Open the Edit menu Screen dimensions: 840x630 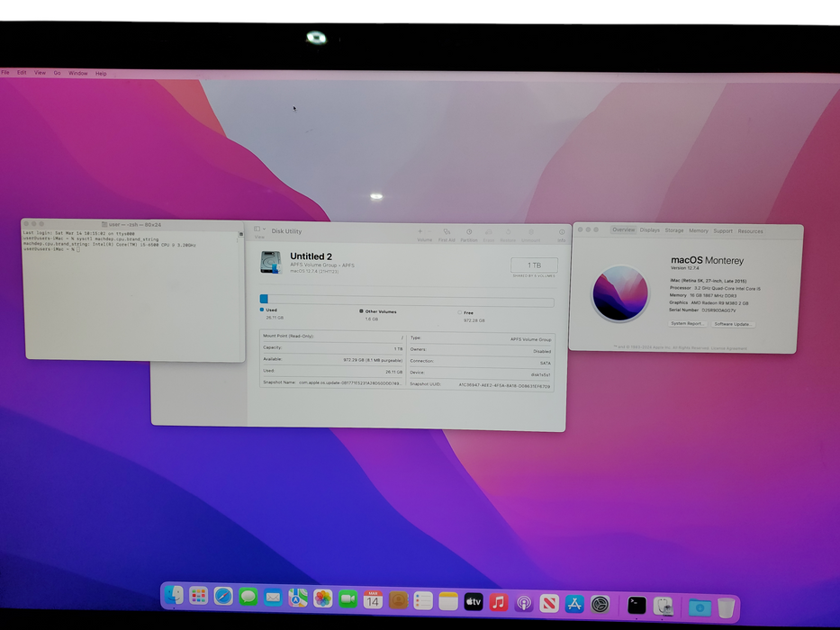click(22, 72)
